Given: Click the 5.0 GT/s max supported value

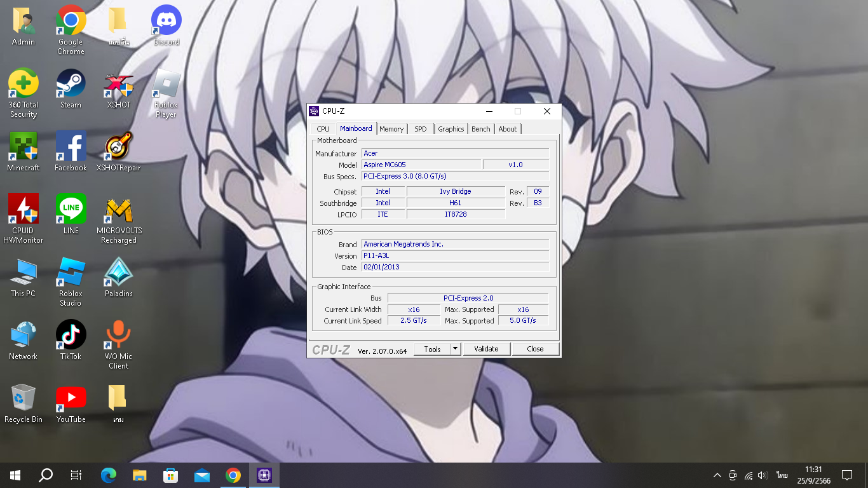Looking at the screenshot, I should (523, 321).
